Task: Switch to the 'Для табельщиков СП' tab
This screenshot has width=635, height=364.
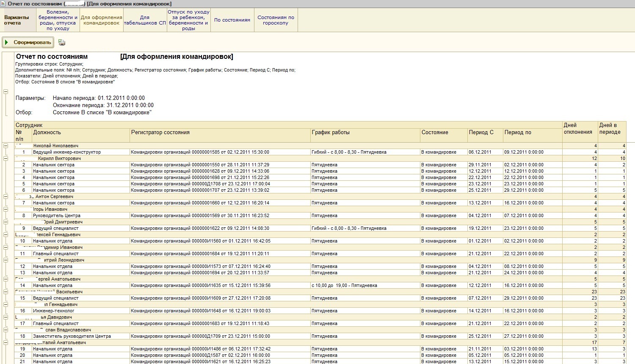Action: point(145,20)
